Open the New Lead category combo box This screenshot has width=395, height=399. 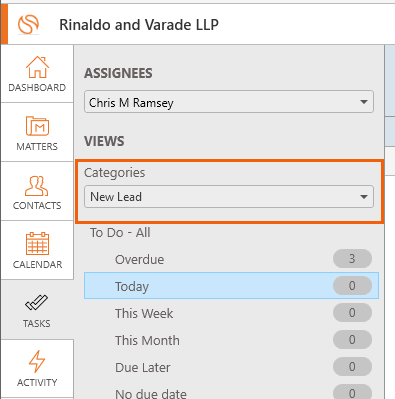(229, 197)
